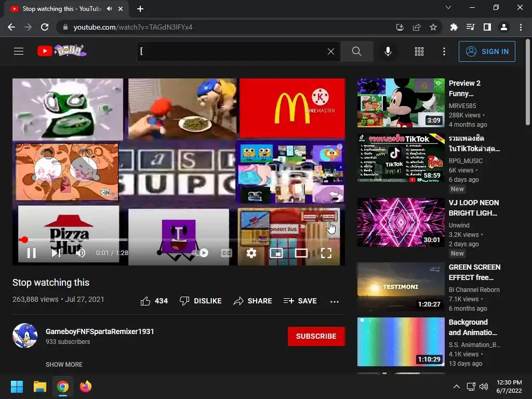This screenshot has width=532, height=399.
Task: Open GameboyFNFSpartaRemixer1931 channel name link
Action: [x=100, y=331]
